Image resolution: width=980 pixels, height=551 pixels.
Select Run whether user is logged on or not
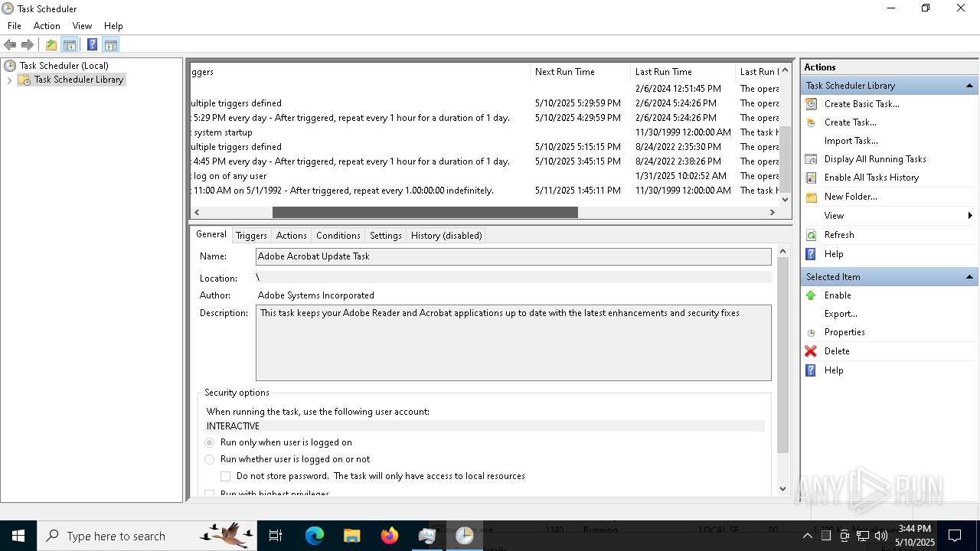tap(210, 459)
